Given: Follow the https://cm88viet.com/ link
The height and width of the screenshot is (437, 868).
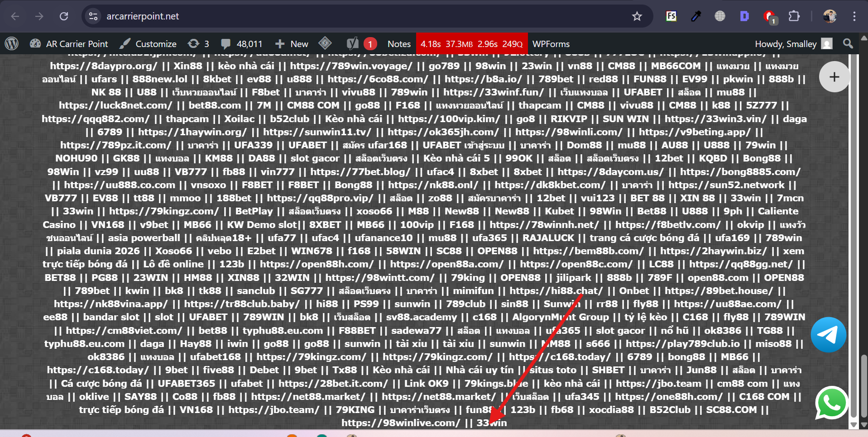Looking at the screenshot, I should pos(124,331).
